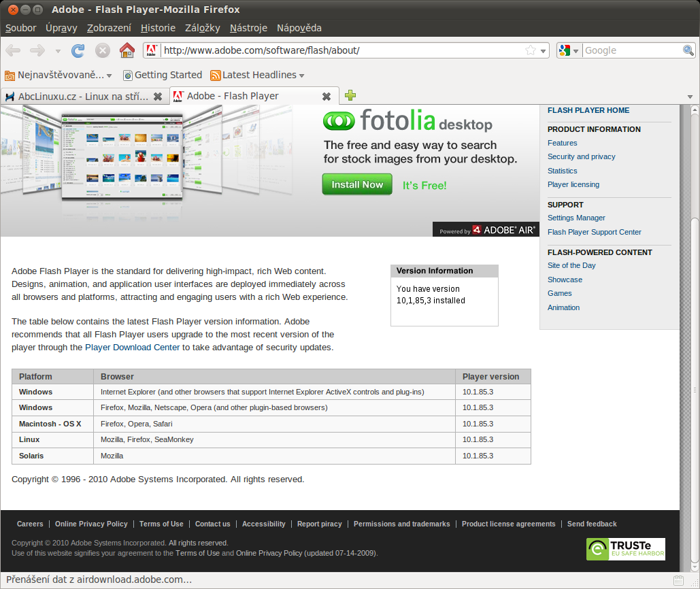Open the Showcase link
Image resolution: width=700 pixels, height=589 pixels.
(565, 280)
